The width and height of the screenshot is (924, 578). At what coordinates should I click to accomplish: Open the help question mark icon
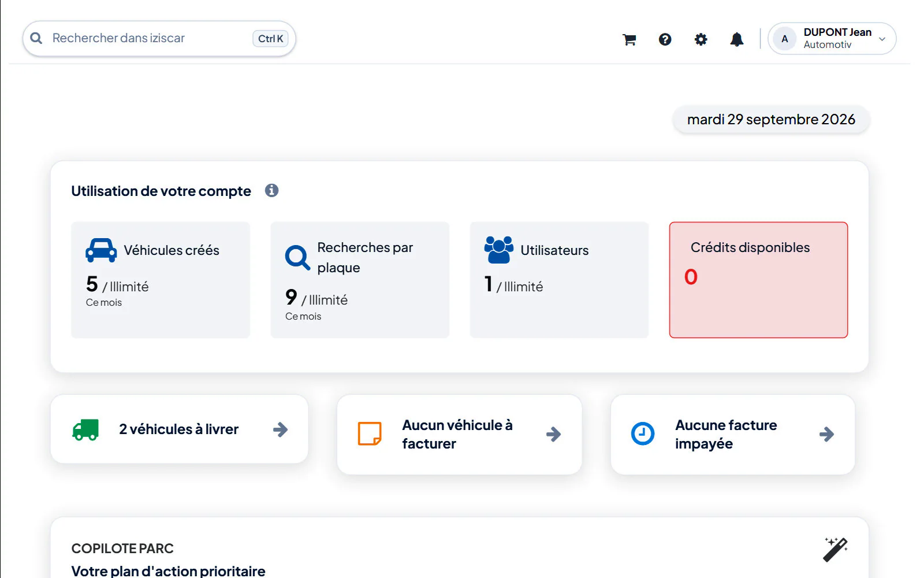coord(665,39)
